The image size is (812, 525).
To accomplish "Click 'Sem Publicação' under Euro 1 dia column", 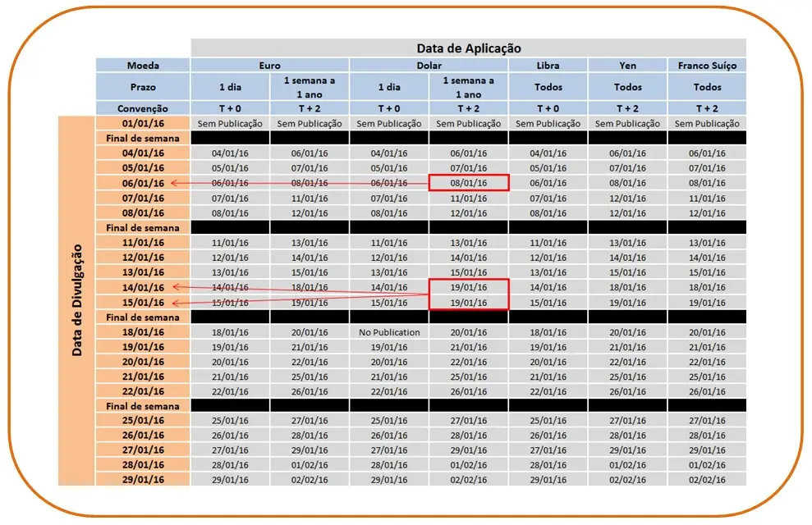I will point(230,123).
